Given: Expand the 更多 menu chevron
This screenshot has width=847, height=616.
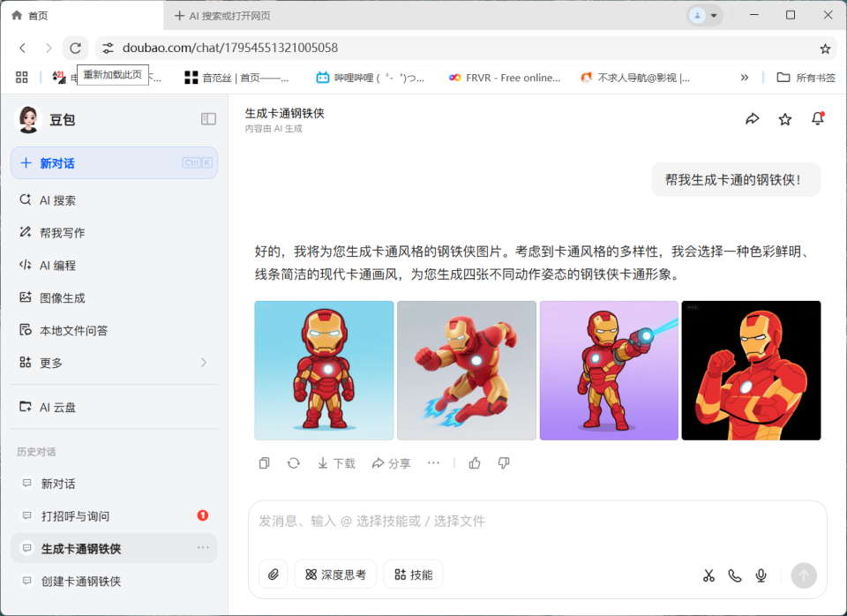Looking at the screenshot, I should point(204,363).
